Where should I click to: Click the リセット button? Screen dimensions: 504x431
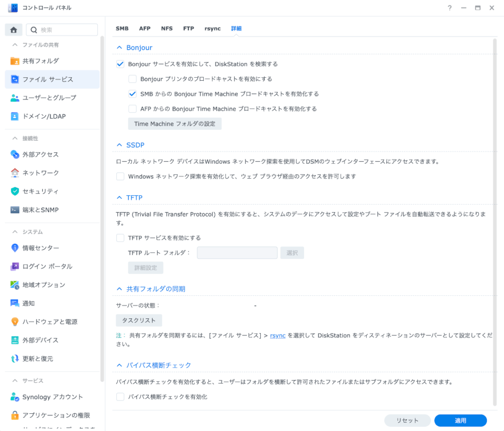407,420
